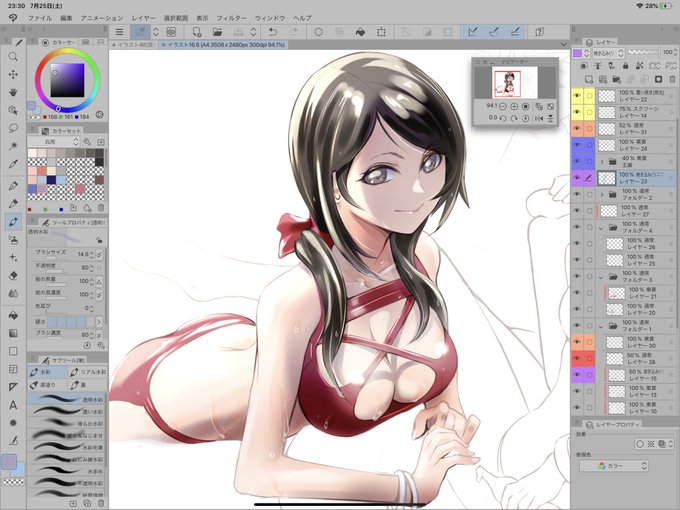This screenshot has height=510, width=680.
Task: Select the リアル水彩 sub tool group
Action: click(88, 372)
